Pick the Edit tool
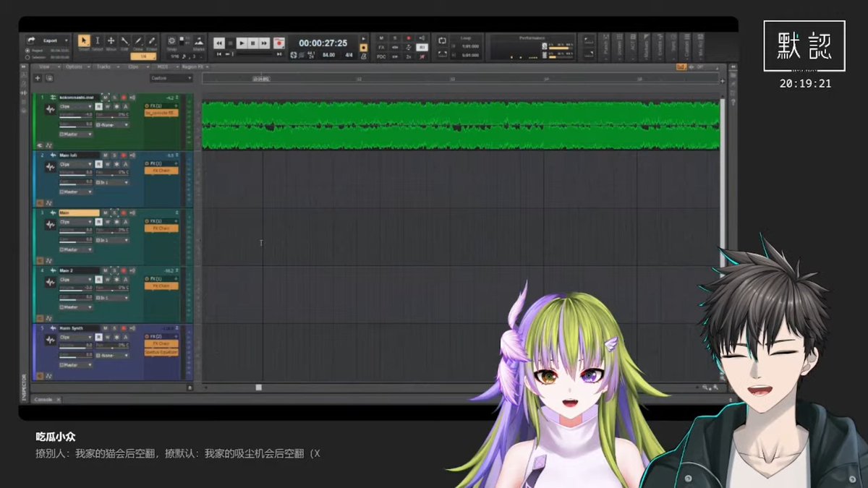Screen dimensions: 868x488 click(x=124, y=41)
